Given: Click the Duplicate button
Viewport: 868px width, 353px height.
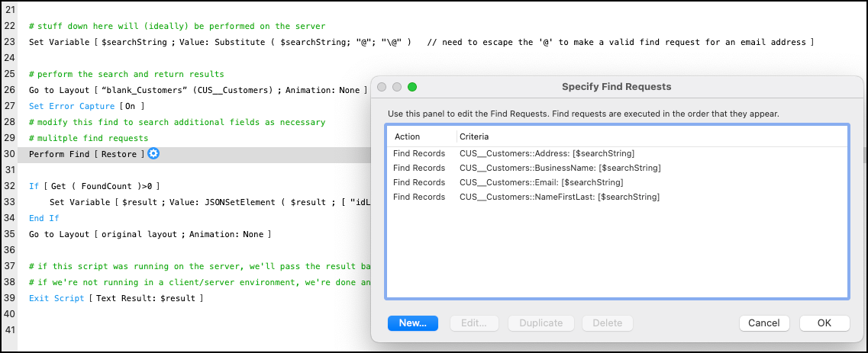Looking at the screenshot, I should click(x=541, y=323).
